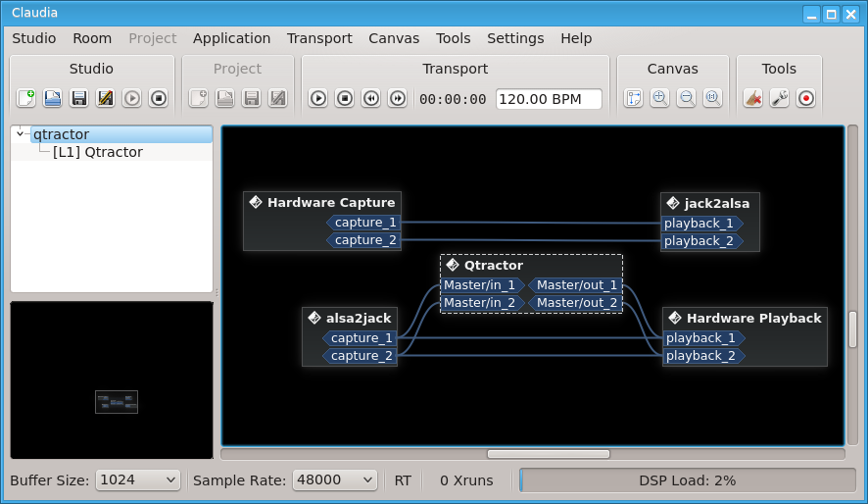
Task: Click alsa2jack capture_1 port
Action: point(360,338)
